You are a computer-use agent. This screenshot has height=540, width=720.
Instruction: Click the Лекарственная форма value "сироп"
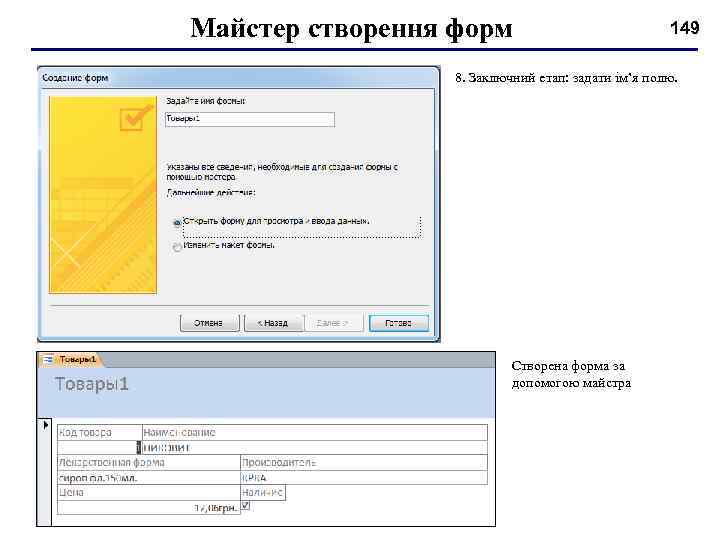click(x=149, y=478)
